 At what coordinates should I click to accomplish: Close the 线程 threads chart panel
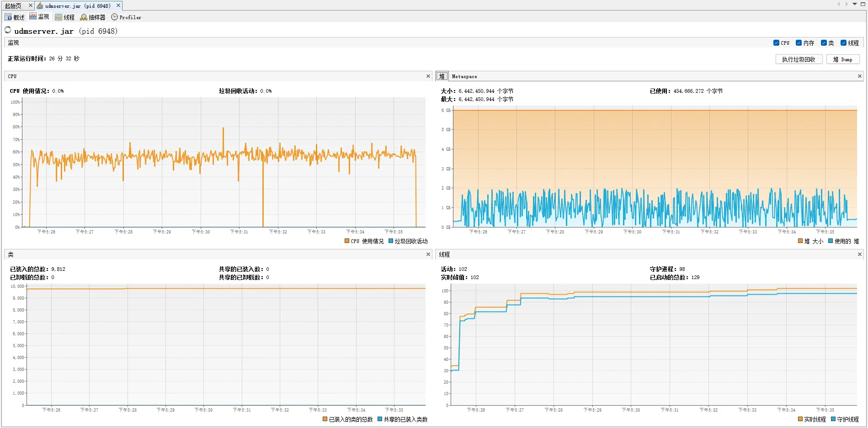tap(859, 254)
